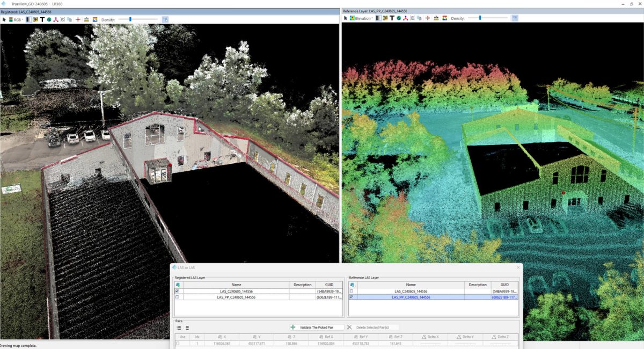
Task: Enable the Use checkbox for pair 1
Action: [x=178, y=343]
